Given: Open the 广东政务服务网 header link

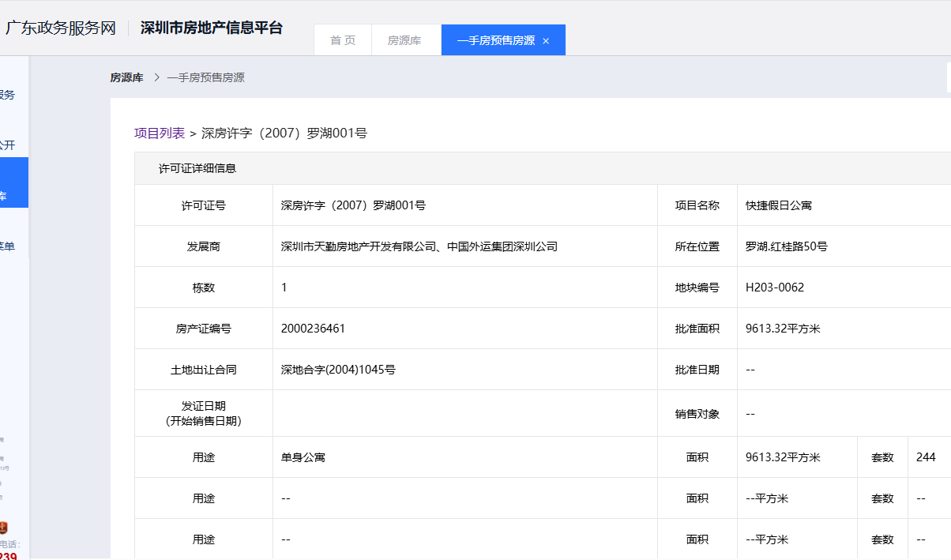Looking at the screenshot, I should [x=61, y=28].
